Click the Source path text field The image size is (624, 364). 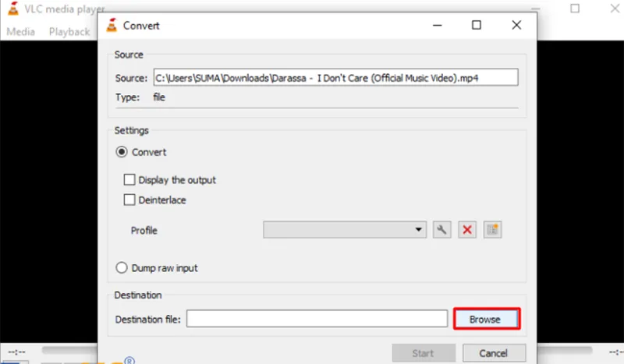click(x=336, y=78)
